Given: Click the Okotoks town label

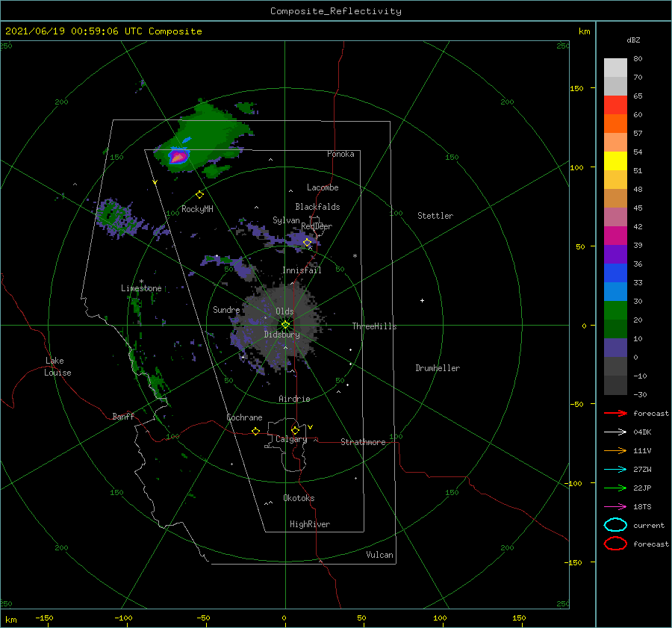Looking at the screenshot, I should [x=299, y=498].
